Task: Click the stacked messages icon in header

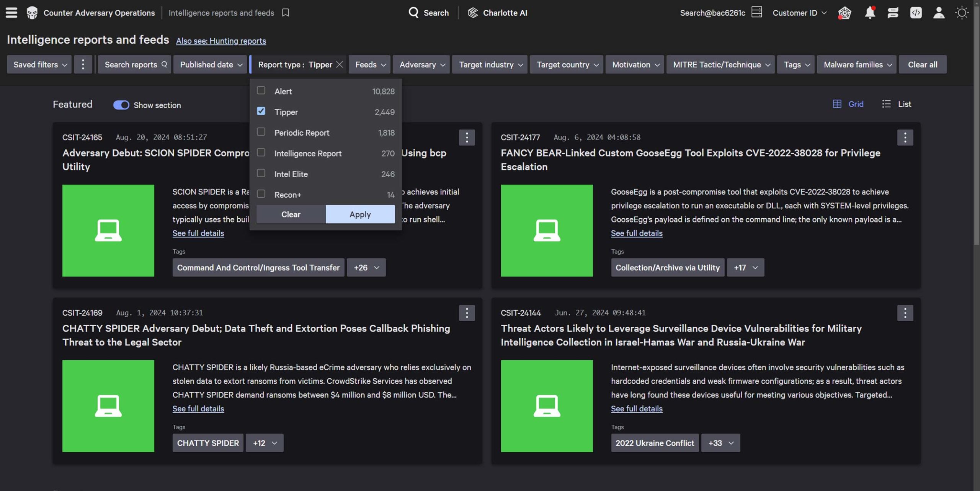Action: [x=893, y=13]
